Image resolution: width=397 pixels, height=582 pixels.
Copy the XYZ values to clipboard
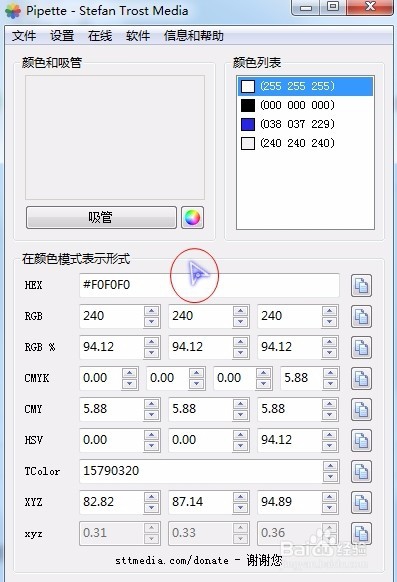coord(361,503)
